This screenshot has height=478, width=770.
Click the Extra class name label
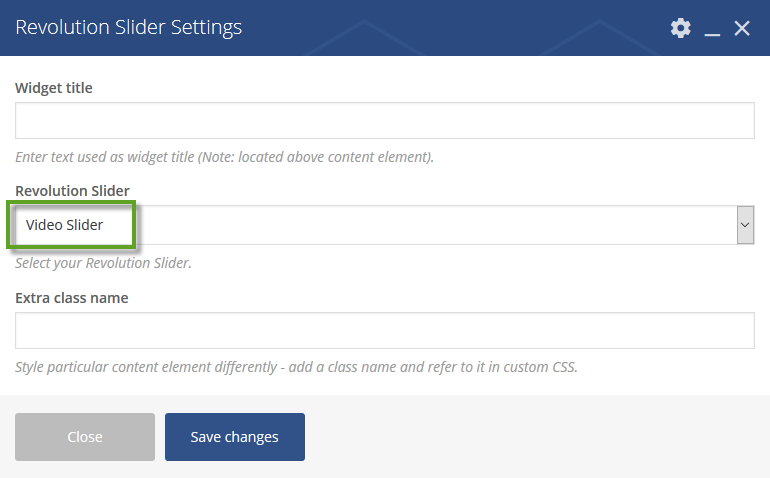coord(72,298)
